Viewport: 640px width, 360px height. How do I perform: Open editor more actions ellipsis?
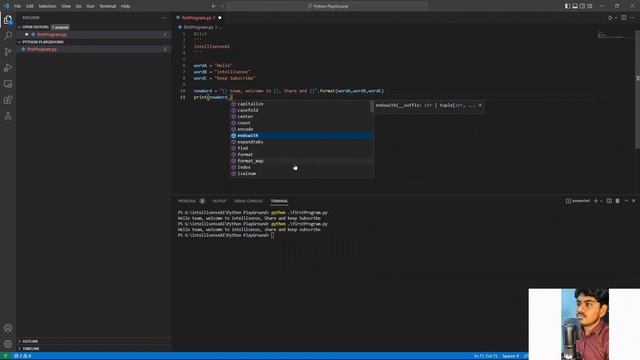633,18
